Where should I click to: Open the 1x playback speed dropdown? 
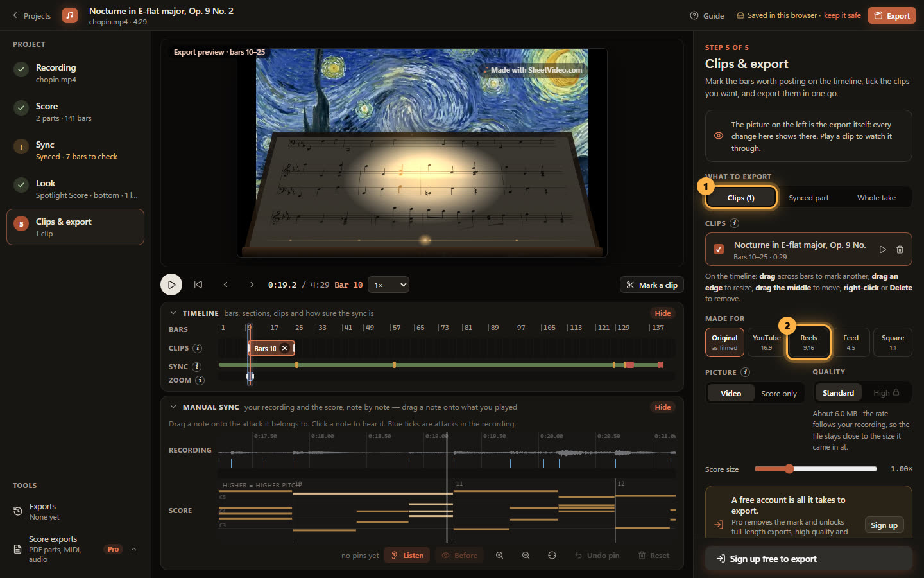coord(389,285)
